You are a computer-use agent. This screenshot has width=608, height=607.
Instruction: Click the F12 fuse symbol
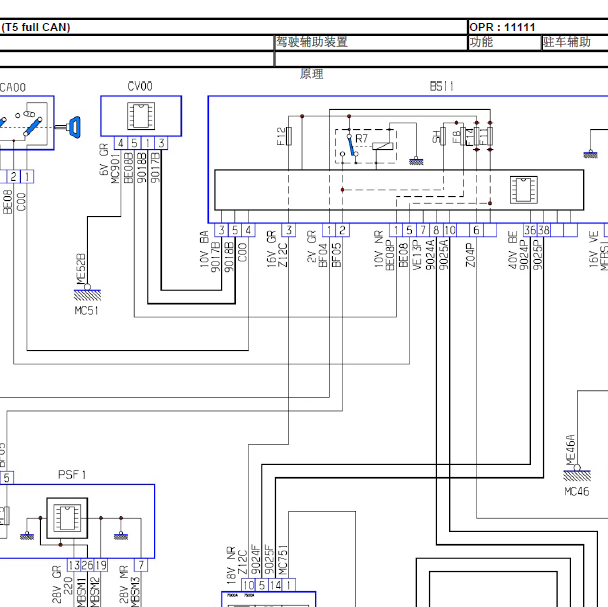click(289, 136)
